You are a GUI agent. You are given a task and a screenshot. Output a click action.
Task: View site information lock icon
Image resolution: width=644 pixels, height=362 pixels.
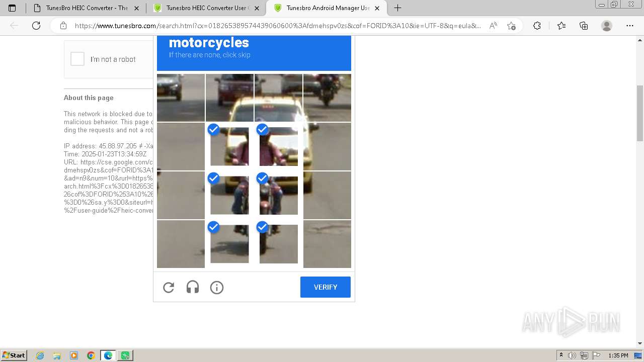[x=63, y=26]
